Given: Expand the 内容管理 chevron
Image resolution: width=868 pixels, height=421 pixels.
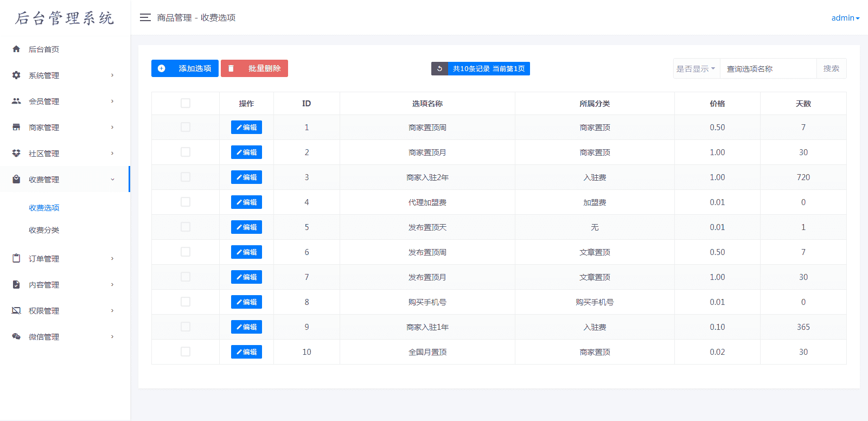Looking at the screenshot, I should [x=112, y=284].
